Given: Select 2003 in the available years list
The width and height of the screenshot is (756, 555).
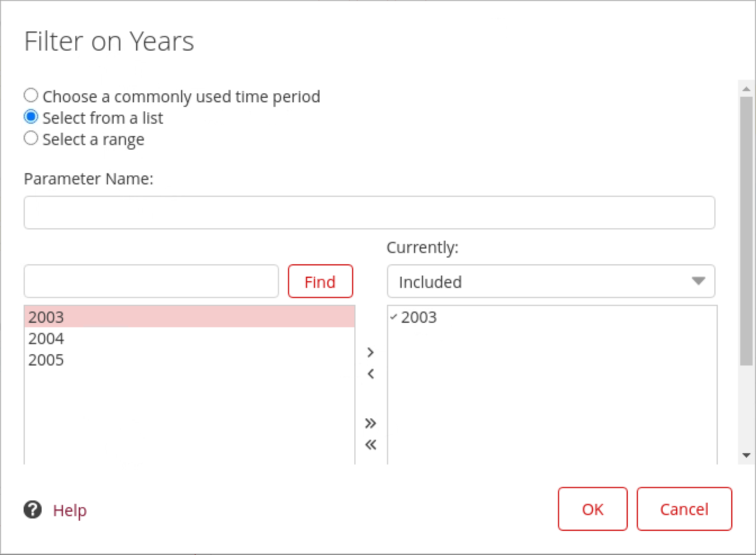Looking at the screenshot, I should pos(47,317).
